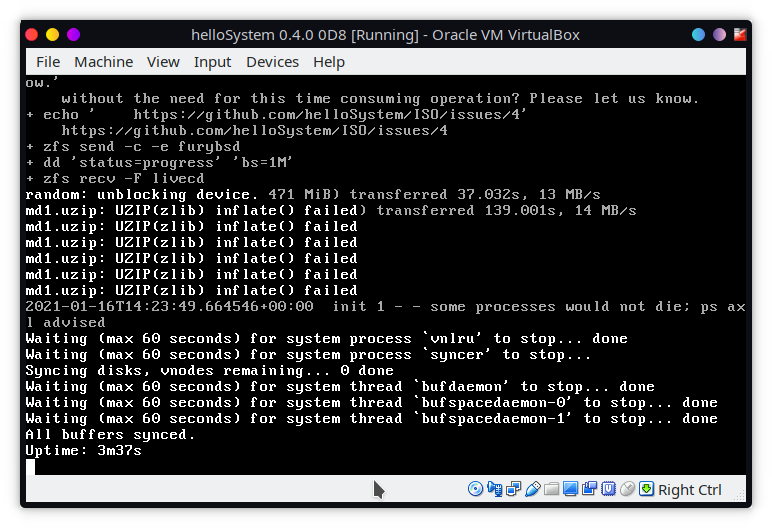Open the network adapters indicator icon
This screenshot has height=528, width=772.
(x=514, y=489)
